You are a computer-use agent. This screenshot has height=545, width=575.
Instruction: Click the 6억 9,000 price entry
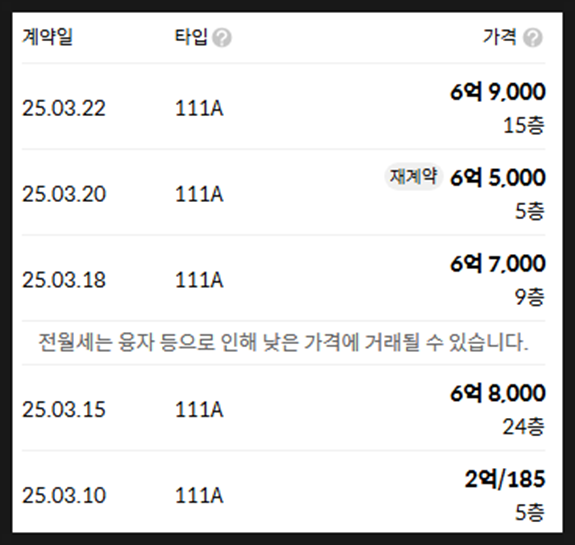[498, 92]
